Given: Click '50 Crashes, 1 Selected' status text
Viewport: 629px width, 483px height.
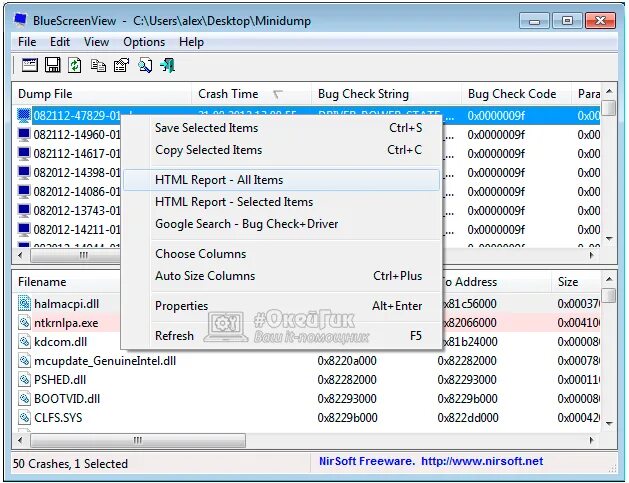Looking at the screenshot, I should 70,464.
